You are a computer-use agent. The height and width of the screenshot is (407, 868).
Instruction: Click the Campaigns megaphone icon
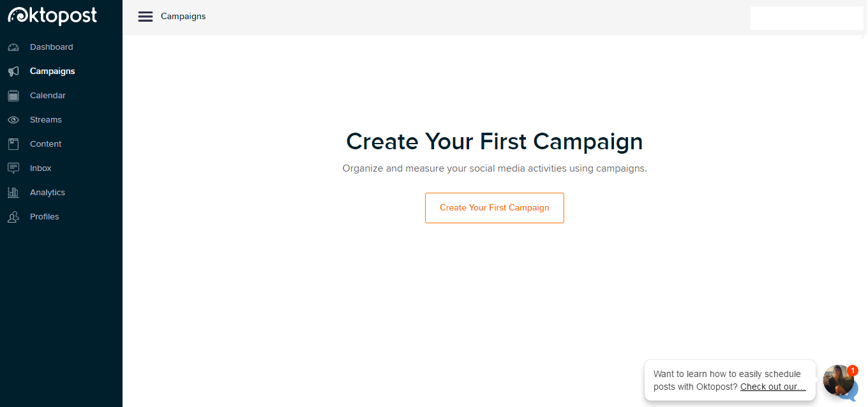13,71
